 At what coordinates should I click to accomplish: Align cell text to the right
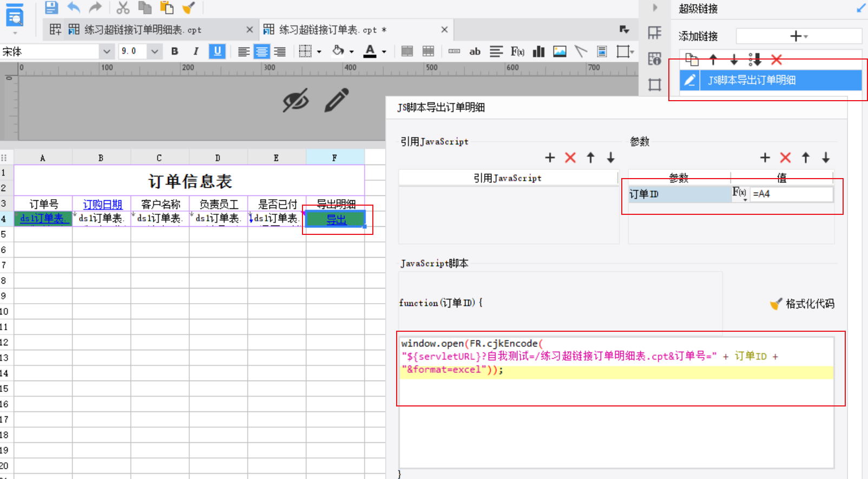coord(280,52)
